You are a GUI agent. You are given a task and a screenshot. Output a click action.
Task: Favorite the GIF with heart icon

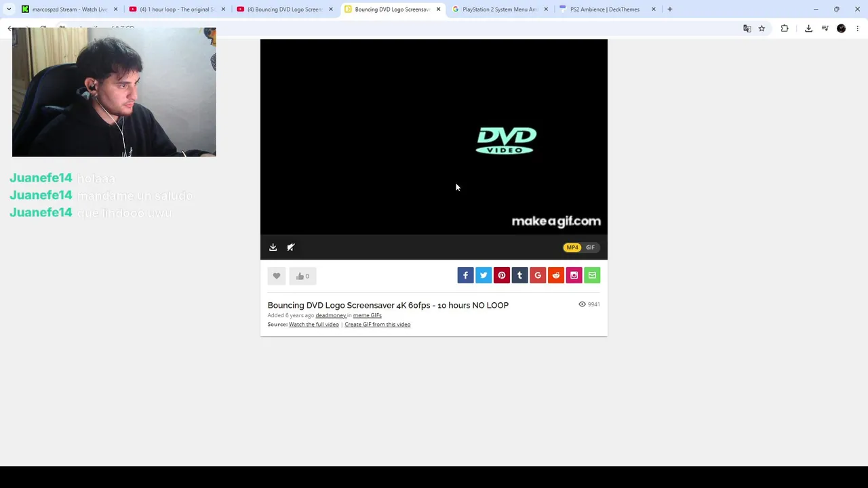277,276
